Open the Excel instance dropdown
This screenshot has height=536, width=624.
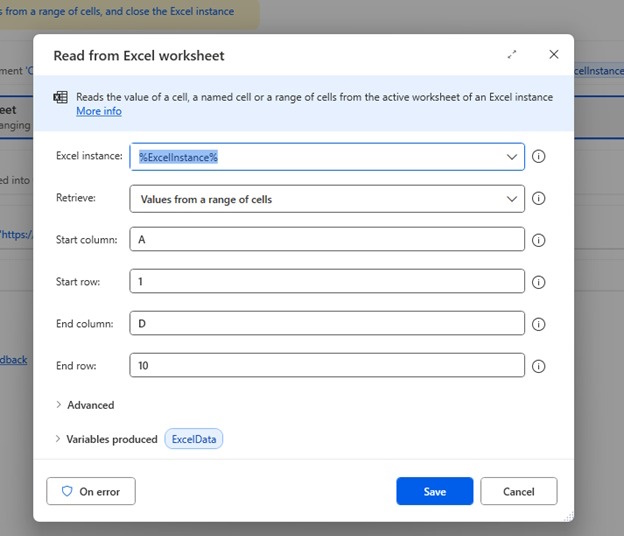[512, 157]
